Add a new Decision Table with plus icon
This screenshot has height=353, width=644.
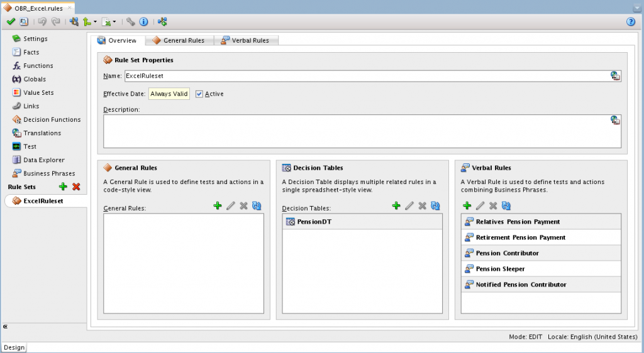tap(396, 205)
